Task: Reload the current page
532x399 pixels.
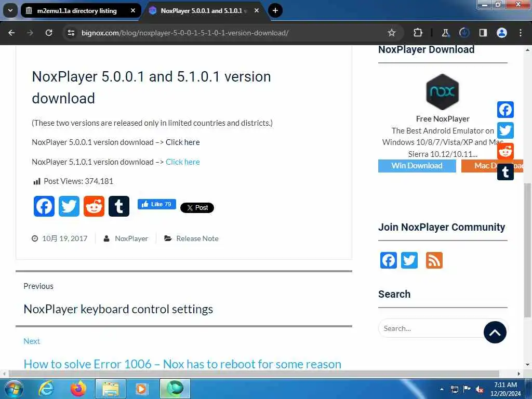Action: tap(49, 33)
